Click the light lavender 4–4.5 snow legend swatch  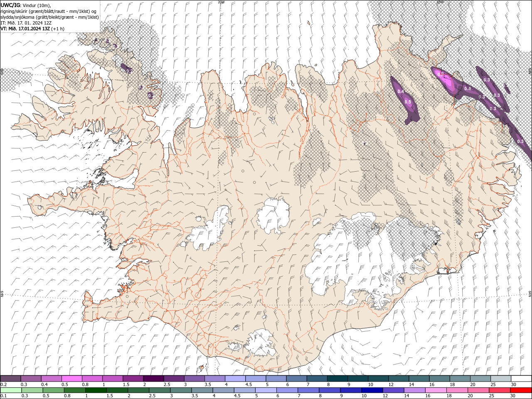click(235, 379)
